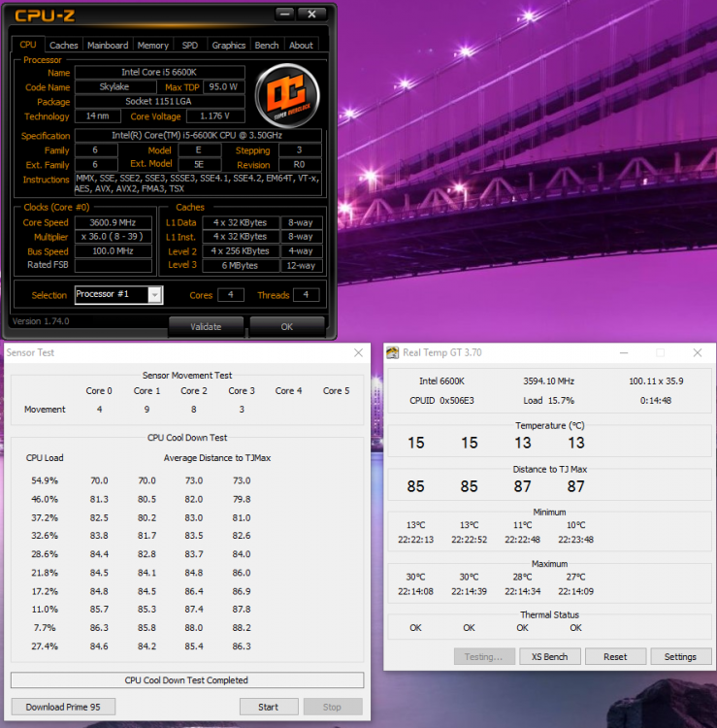The image size is (717, 728).
Task: Click the CPU Cool Down Test Completed status
Action: tap(187, 680)
